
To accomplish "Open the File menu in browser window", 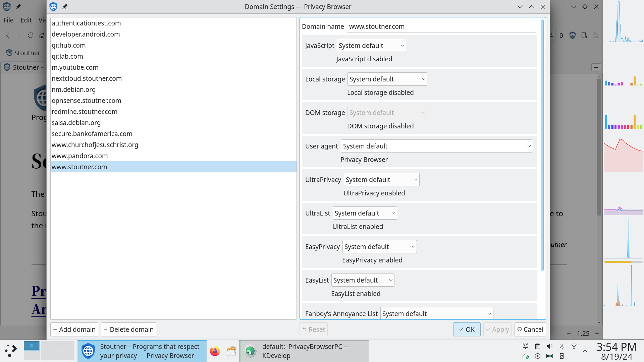I will pyautogui.click(x=8, y=20).
